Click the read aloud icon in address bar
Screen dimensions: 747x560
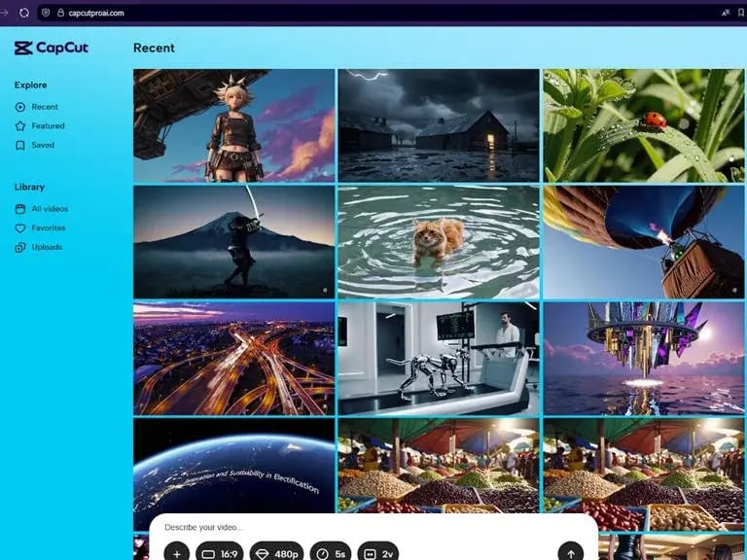click(x=726, y=13)
